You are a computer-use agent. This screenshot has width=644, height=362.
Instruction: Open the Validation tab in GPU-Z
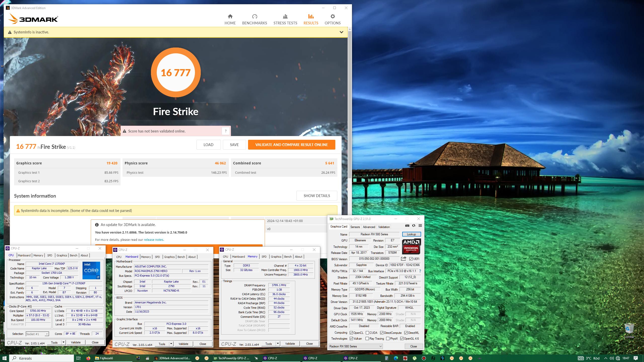384,227
